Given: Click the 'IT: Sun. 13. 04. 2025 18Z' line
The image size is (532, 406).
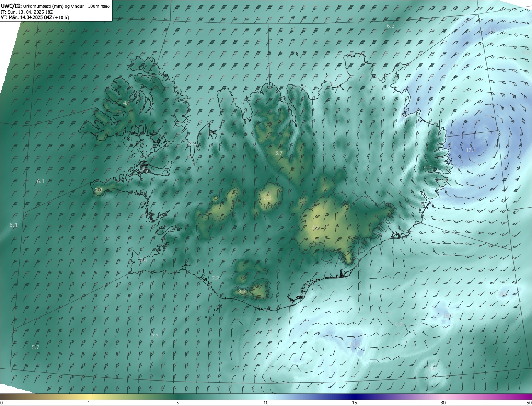Looking at the screenshot, I should click(x=27, y=12).
